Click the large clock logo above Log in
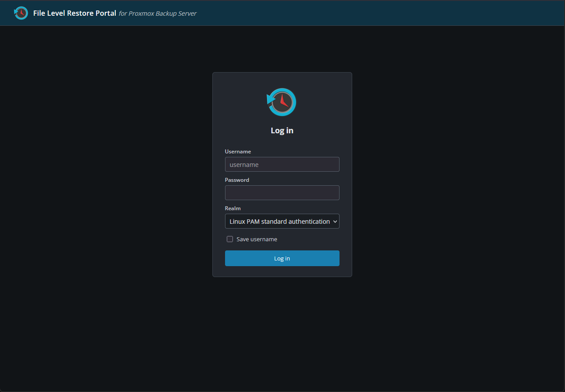This screenshot has height=392, width=565. pos(282,102)
